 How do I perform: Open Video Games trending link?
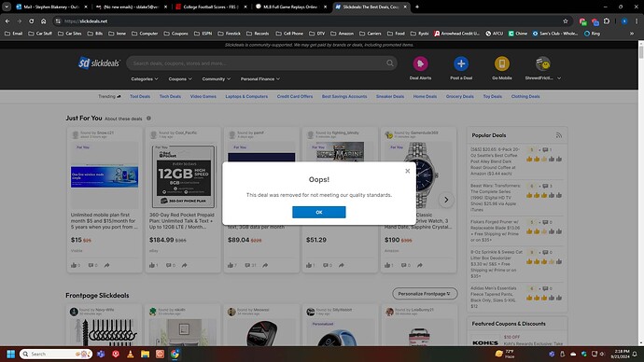pyautogui.click(x=203, y=96)
